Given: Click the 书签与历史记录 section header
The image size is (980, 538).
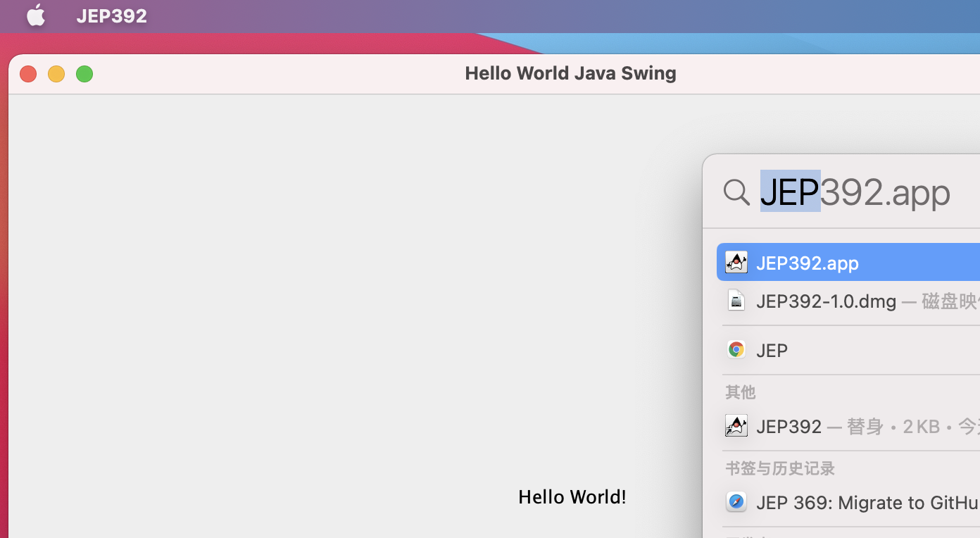Looking at the screenshot, I should pos(779,468).
